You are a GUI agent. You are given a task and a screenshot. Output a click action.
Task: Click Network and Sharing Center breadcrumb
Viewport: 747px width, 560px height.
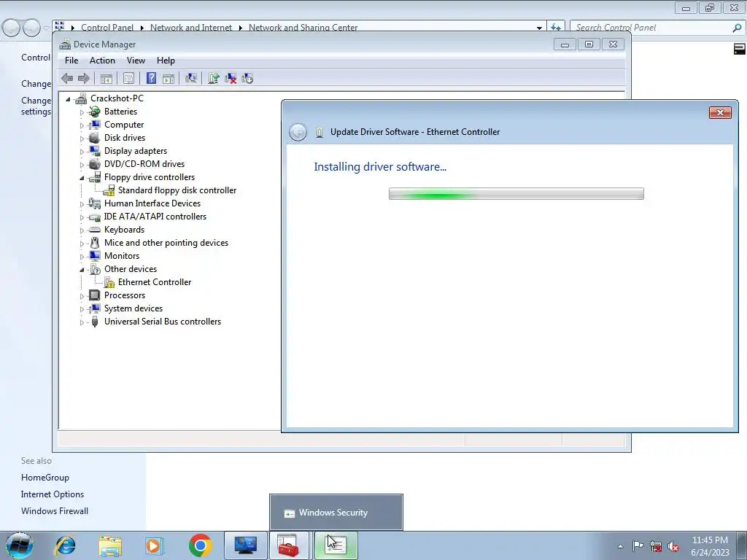coord(303,28)
